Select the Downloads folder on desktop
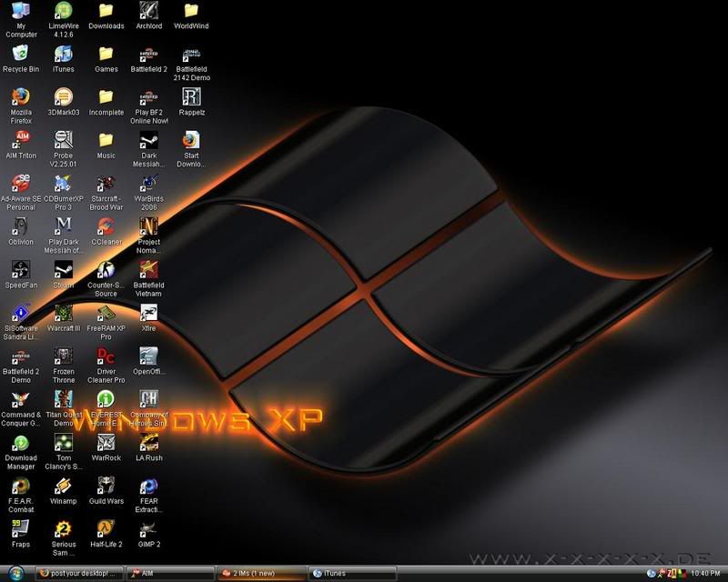This screenshot has height=582, width=728. point(106,12)
